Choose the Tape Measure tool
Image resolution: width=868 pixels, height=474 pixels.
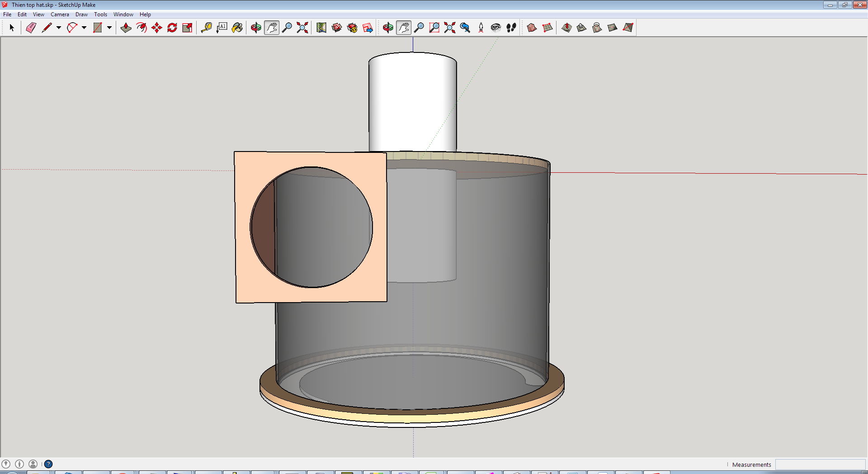(x=206, y=28)
